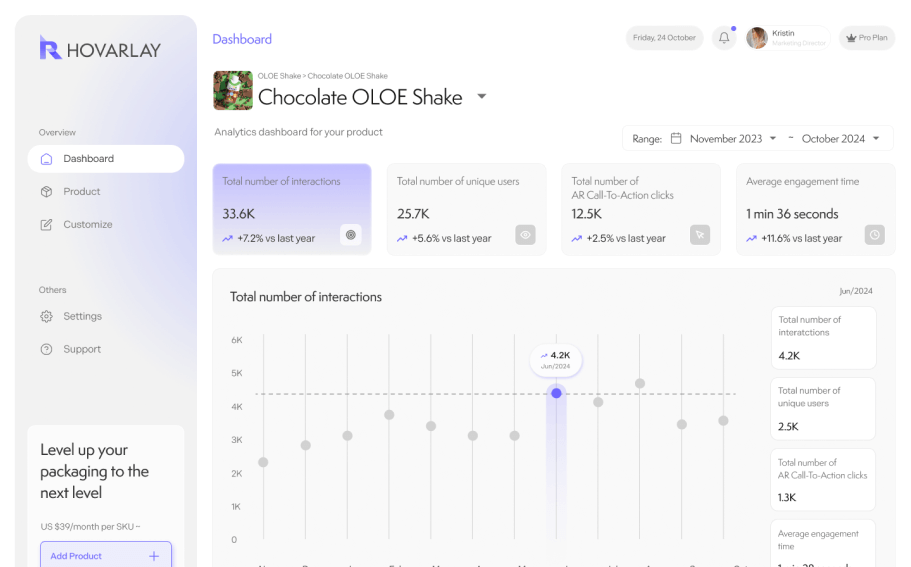Go to Customize in the sidebar

click(x=87, y=225)
